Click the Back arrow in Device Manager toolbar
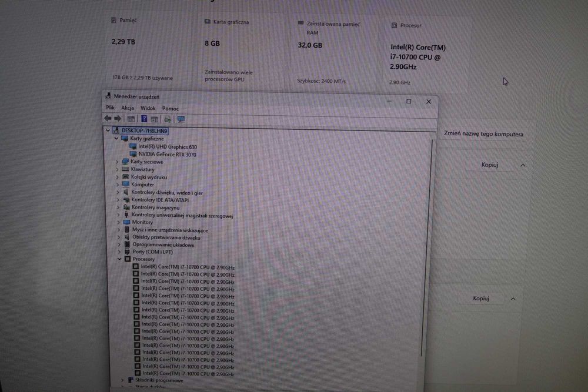 (x=108, y=119)
